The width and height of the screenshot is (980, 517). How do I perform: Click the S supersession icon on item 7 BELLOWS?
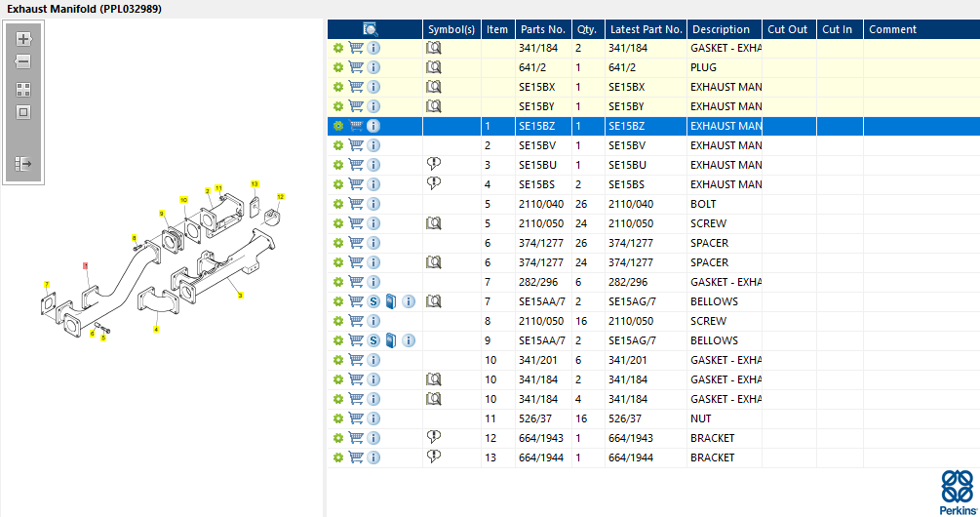pyautogui.click(x=373, y=301)
